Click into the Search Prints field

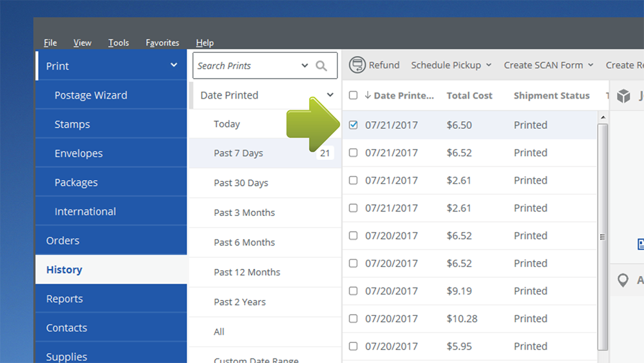[x=245, y=66]
